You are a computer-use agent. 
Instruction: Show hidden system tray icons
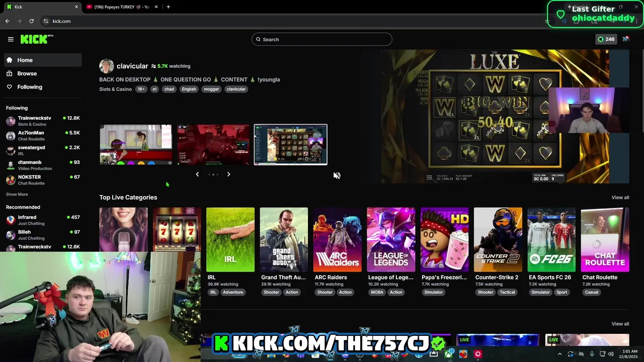[x=559, y=354]
